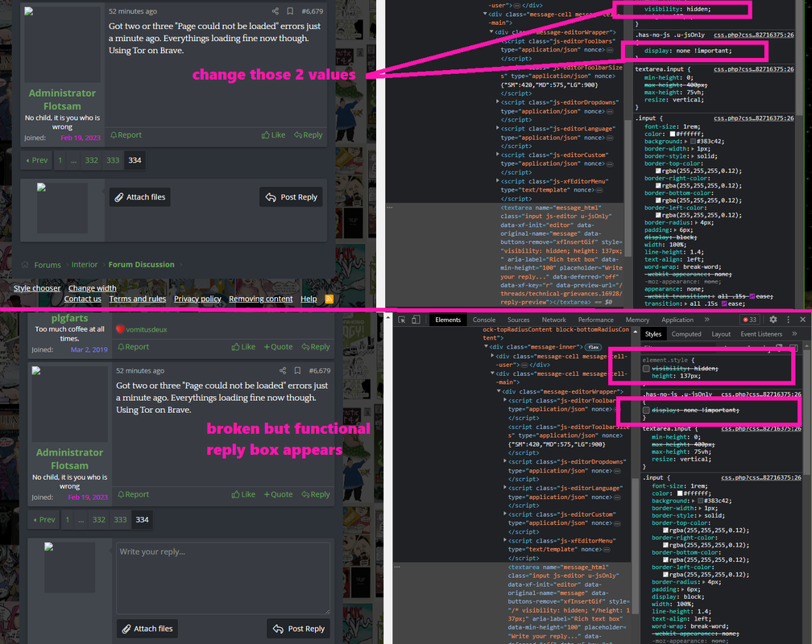Click the vomitusdeux username link
Screen dimensions: 812x644
point(147,329)
